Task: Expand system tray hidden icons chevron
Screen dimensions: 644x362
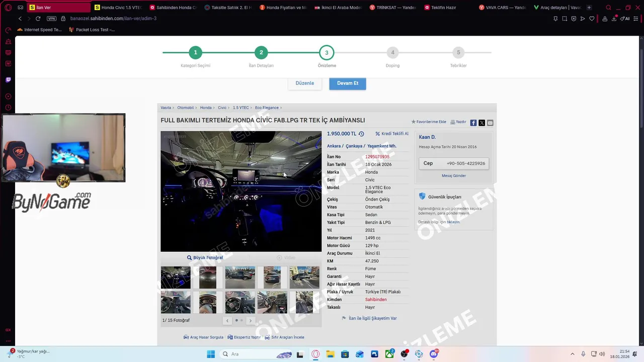Action: coord(572,354)
